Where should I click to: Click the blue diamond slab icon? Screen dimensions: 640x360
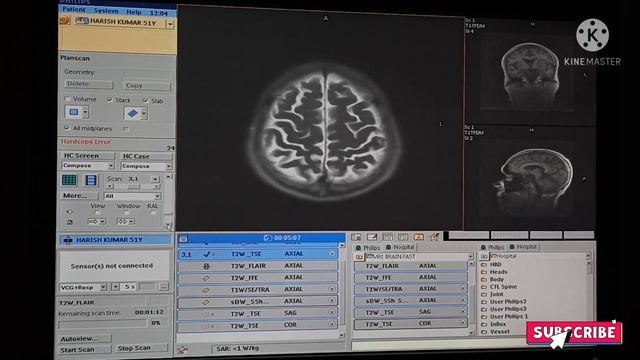(132, 113)
